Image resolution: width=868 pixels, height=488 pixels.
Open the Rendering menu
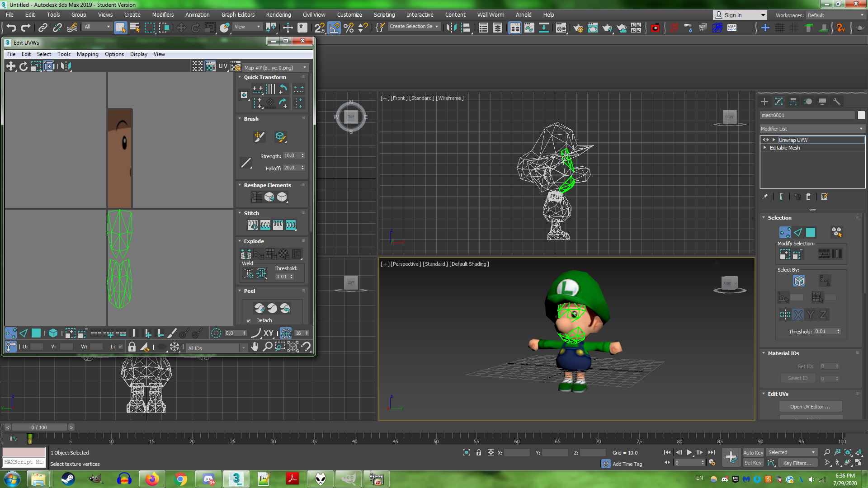(278, 15)
